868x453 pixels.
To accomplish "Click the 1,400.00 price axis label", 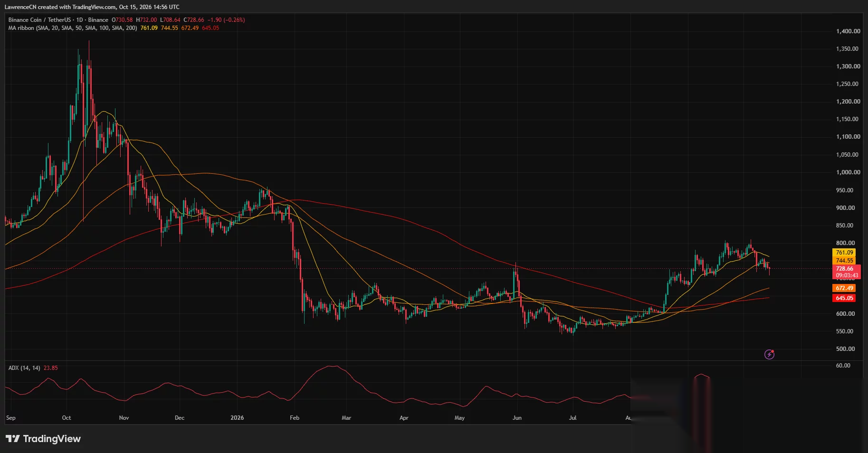I will pos(848,31).
